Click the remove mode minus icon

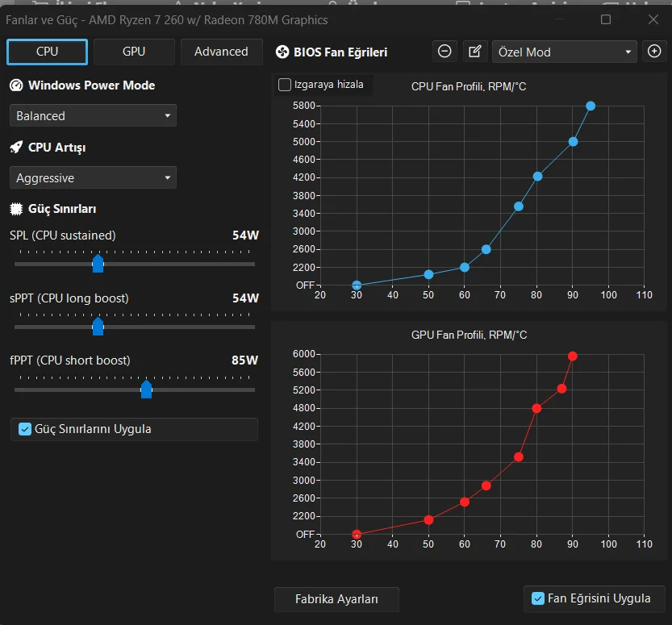point(445,52)
